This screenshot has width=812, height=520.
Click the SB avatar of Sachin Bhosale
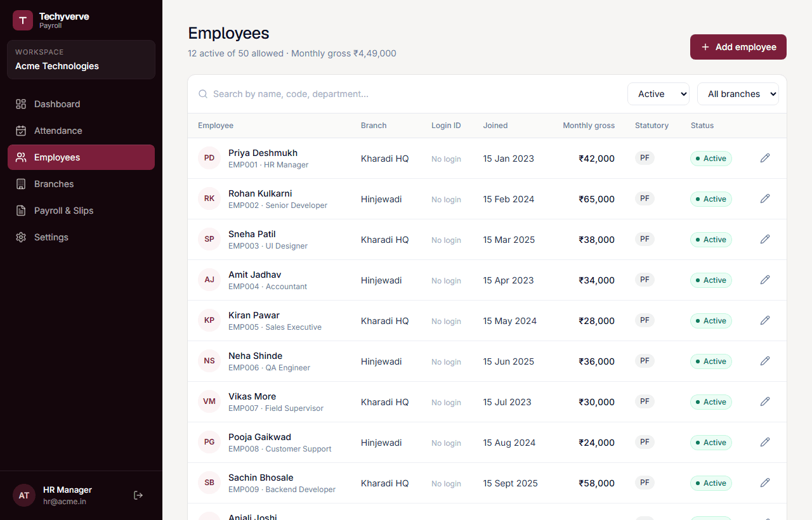pyautogui.click(x=209, y=483)
